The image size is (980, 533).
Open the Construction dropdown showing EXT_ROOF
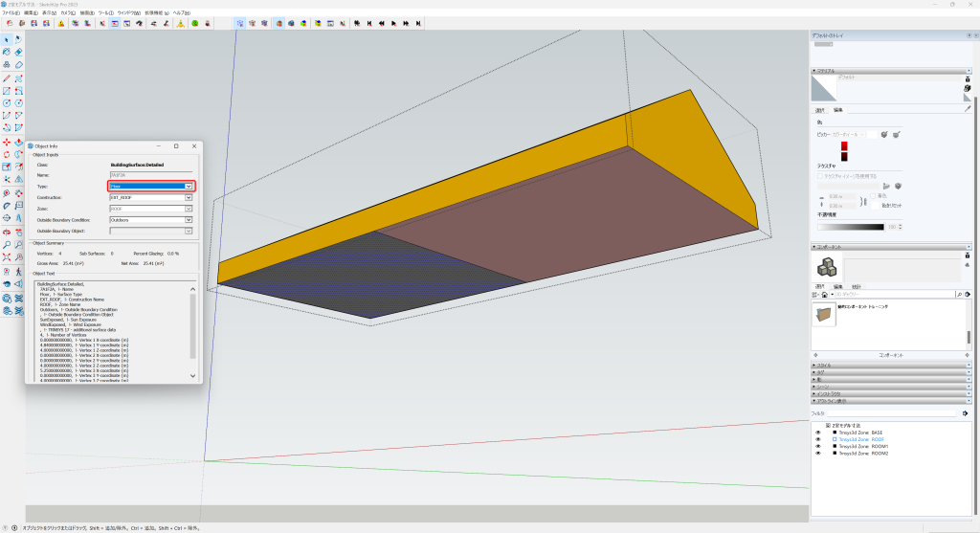click(x=189, y=197)
